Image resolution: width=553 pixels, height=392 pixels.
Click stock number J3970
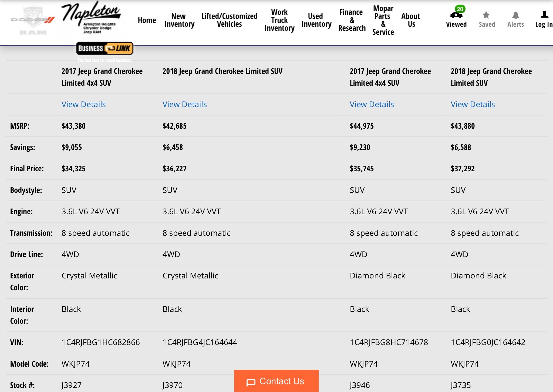coord(173,385)
